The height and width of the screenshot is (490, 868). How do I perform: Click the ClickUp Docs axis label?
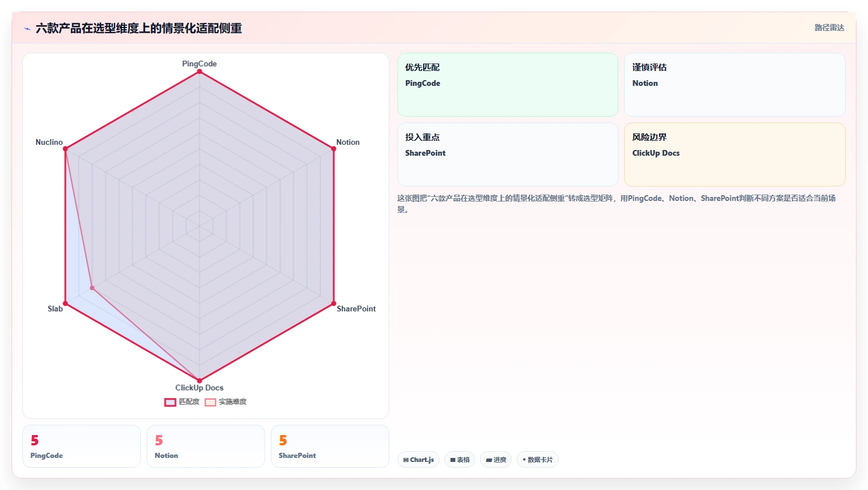(199, 388)
